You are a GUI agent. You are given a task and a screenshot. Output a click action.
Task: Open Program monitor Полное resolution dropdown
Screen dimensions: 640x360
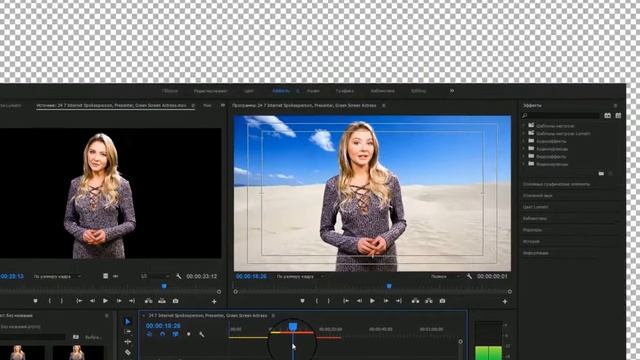click(445, 276)
